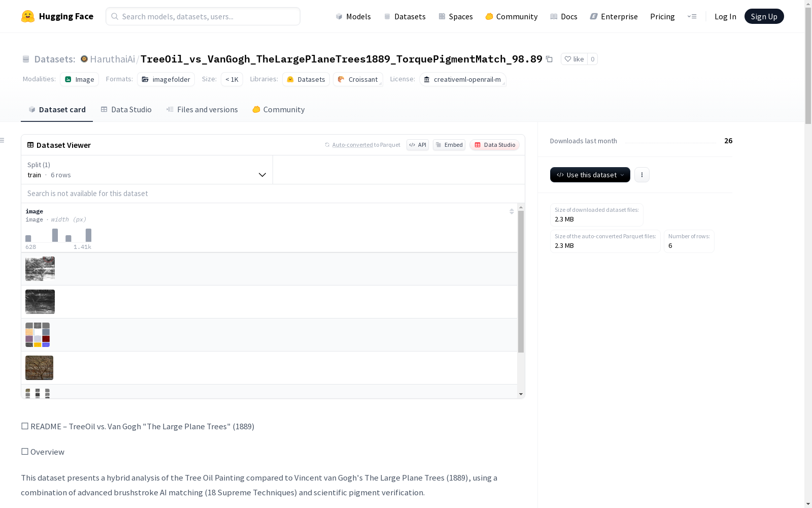The height and width of the screenshot is (508, 812).
Task: Go to Models in top navigation
Action: click(x=353, y=16)
